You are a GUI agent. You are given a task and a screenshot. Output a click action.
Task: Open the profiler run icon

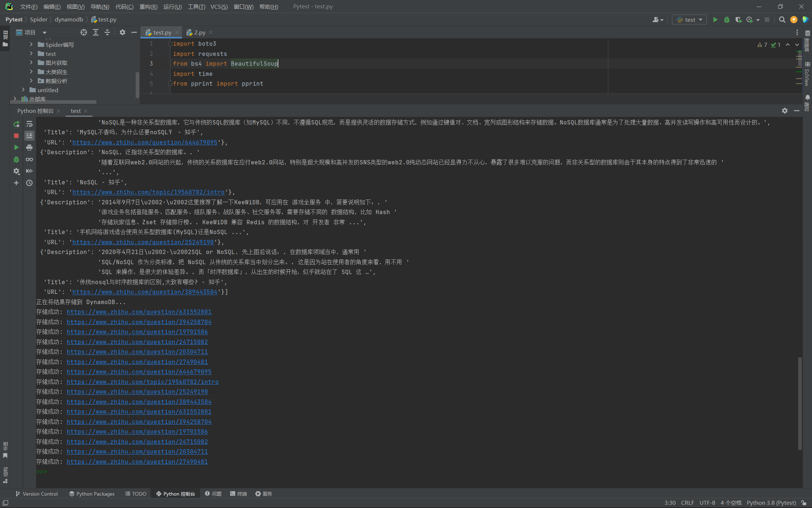click(750, 20)
